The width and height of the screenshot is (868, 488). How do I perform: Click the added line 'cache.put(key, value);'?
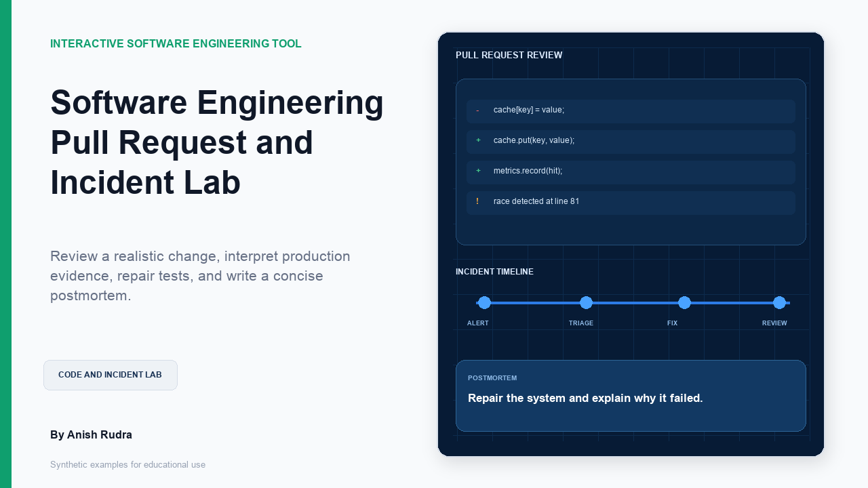[631, 142]
